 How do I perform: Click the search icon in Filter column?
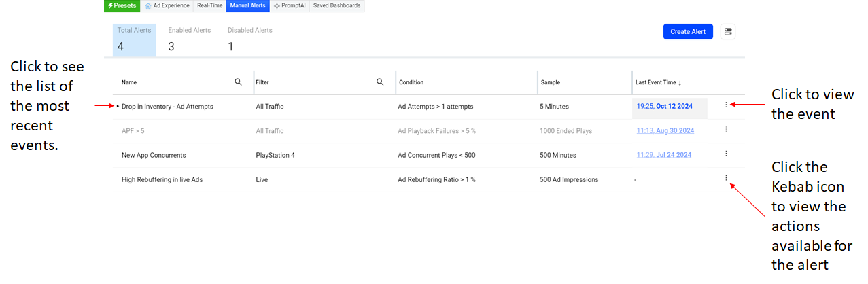click(x=380, y=82)
